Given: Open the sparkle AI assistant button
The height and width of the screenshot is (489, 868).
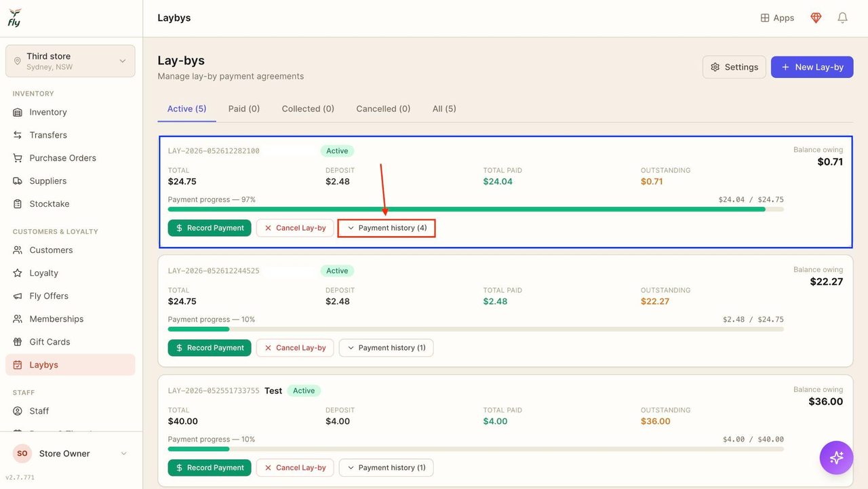Looking at the screenshot, I should [x=836, y=457].
